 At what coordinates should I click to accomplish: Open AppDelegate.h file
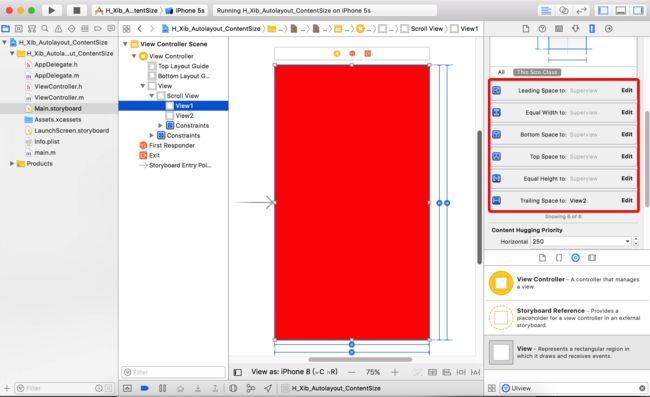pyautogui.click(x=56, y=65)
